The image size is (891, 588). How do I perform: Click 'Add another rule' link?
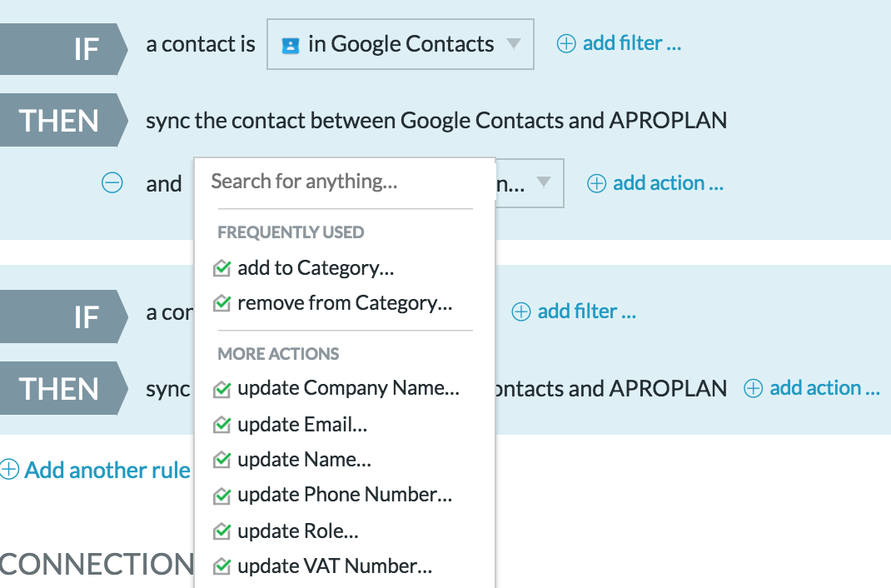click(107, 471)
